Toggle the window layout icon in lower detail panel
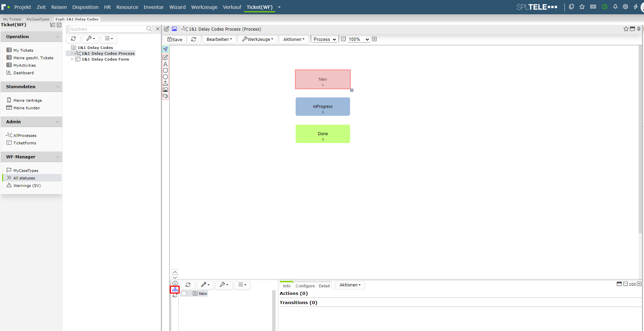644x331 pixels. tap(619, 284)
